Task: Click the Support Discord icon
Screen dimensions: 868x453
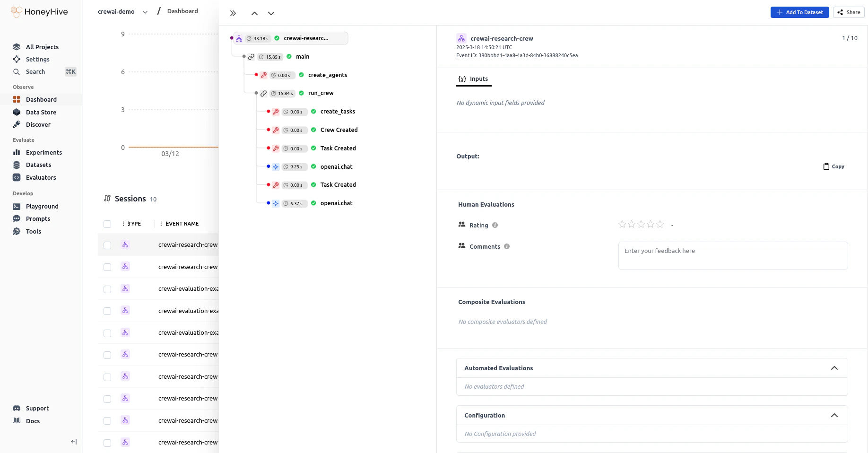Action: pos(17,408)
